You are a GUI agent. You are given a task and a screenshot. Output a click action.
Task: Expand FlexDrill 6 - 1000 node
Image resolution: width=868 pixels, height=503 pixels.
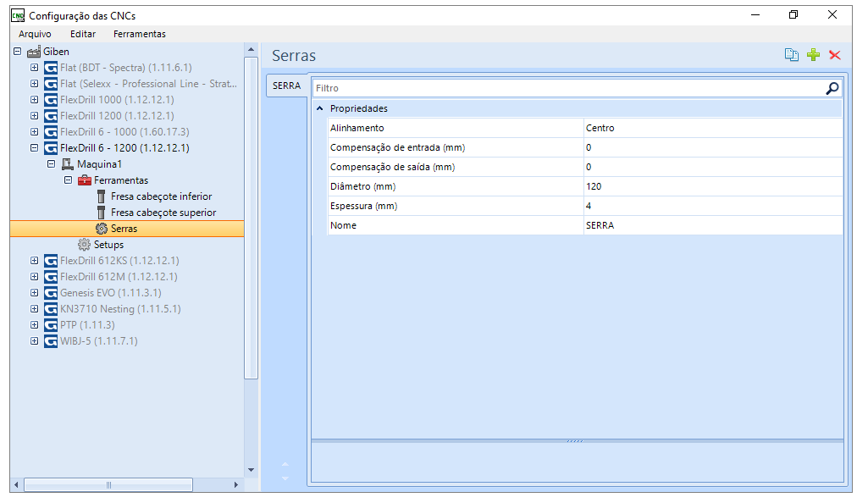pos(35,132)
